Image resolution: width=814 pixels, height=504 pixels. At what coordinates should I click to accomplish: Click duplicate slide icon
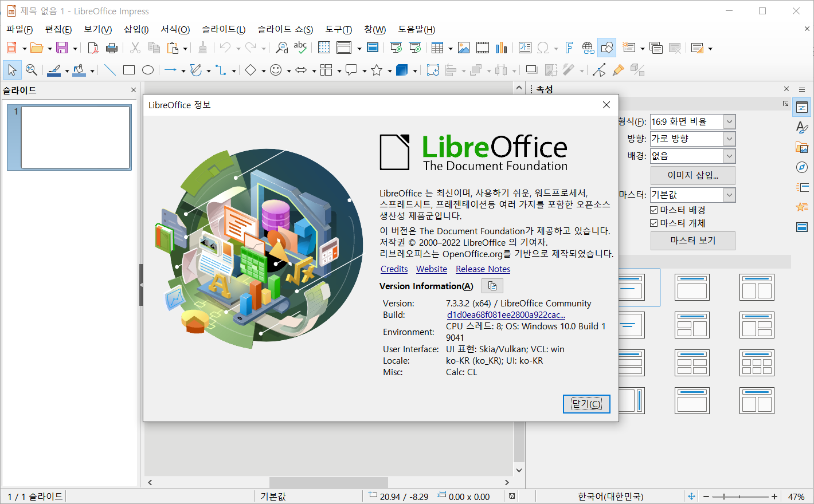(x=656, y=48)
